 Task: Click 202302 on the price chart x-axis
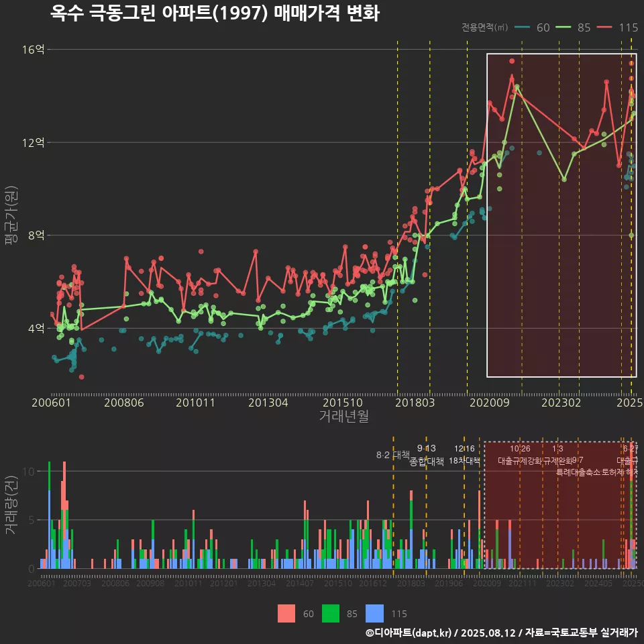pyautogui.click(x=561, y=402)
